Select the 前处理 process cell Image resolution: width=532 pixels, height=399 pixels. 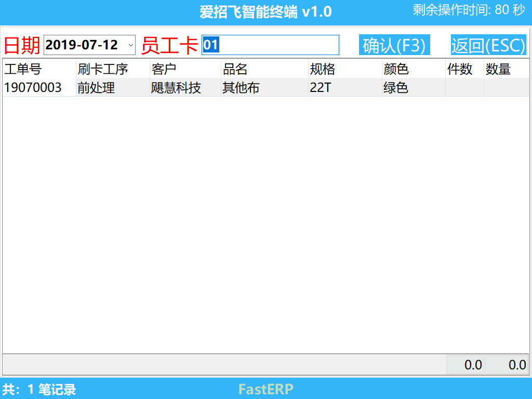point(113,87)
